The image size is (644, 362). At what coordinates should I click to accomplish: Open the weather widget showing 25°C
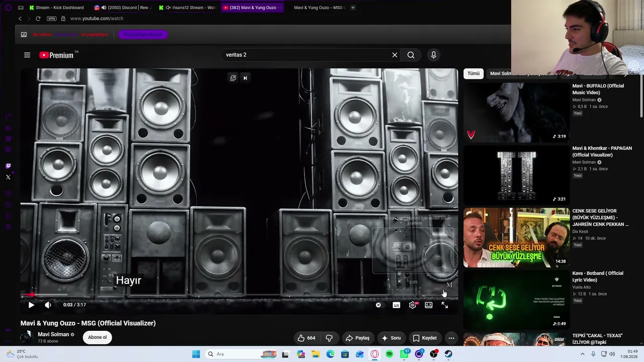click(21, 354)
